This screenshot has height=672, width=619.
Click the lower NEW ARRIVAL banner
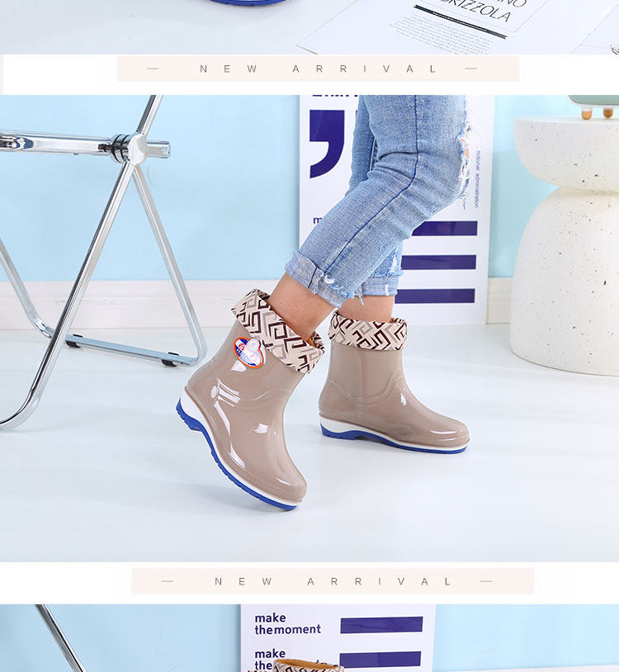(x=333, y=581)
